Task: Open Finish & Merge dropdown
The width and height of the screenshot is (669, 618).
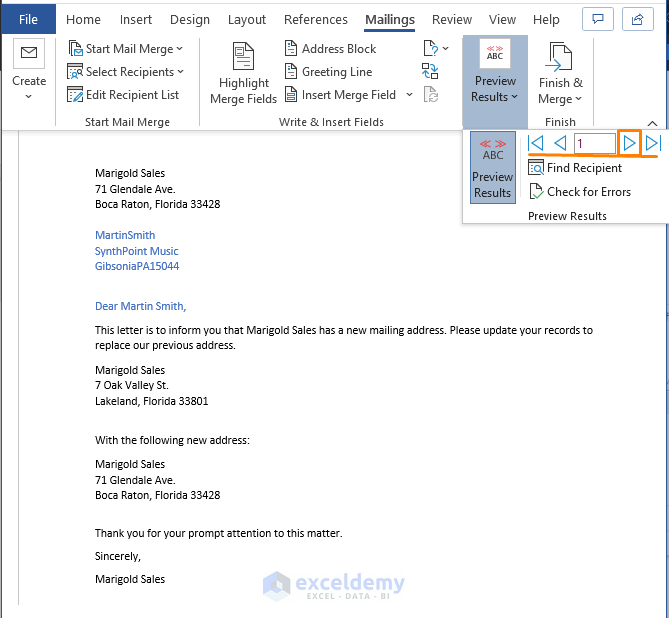Action: coord(560,73)
